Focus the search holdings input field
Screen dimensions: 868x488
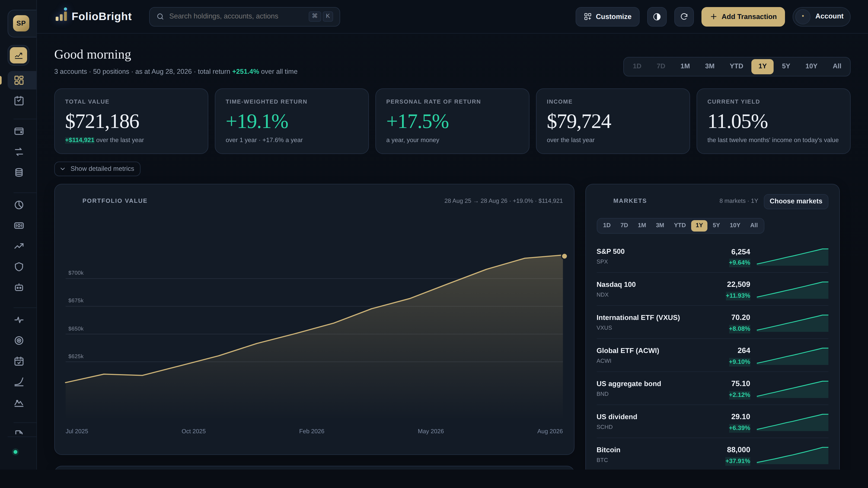[244, 17]
